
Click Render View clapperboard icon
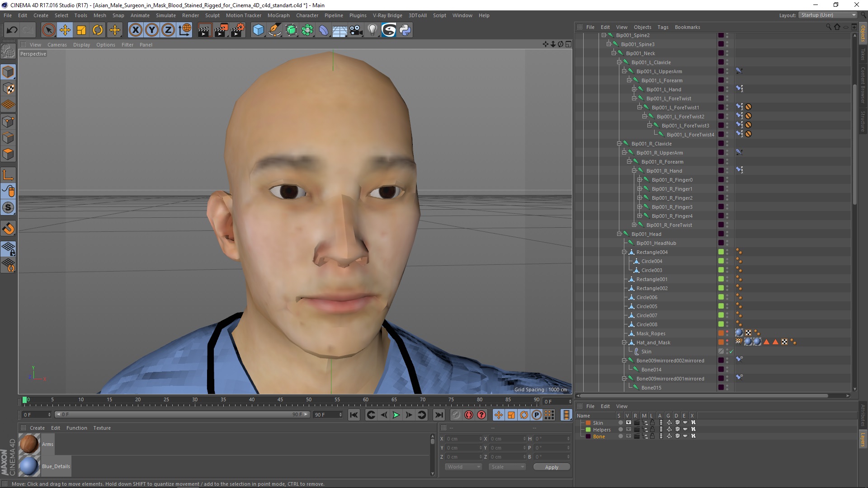click(x=204, y=30)
